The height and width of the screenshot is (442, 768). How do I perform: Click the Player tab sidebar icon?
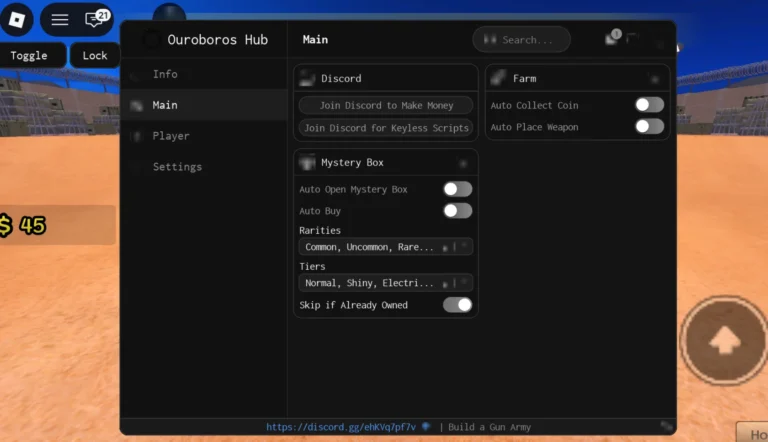tap(137, 136)
